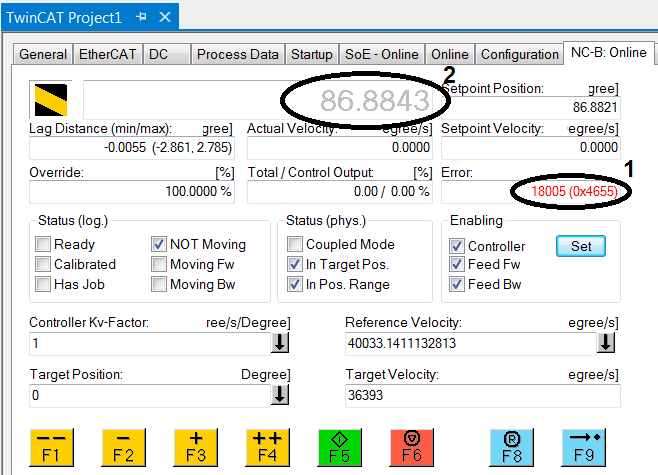Start homing with the F9 button
Viewport: 658px width, 475px height.
[584, 447]
